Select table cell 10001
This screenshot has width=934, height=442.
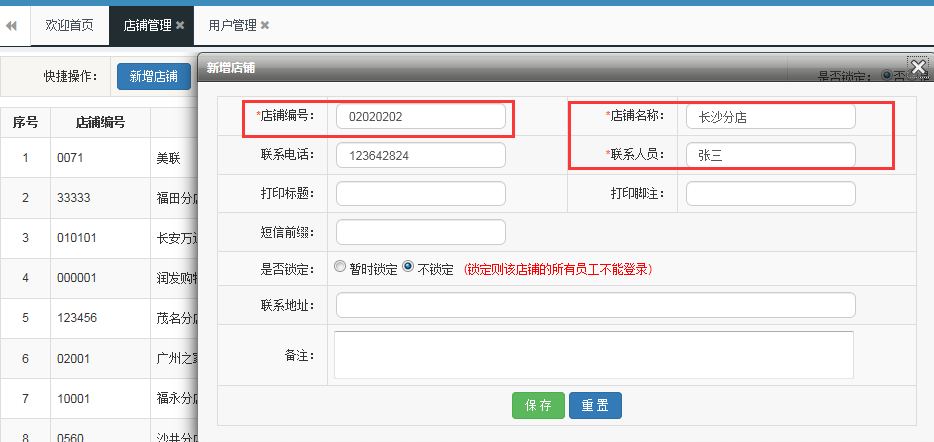click(100, 399)
